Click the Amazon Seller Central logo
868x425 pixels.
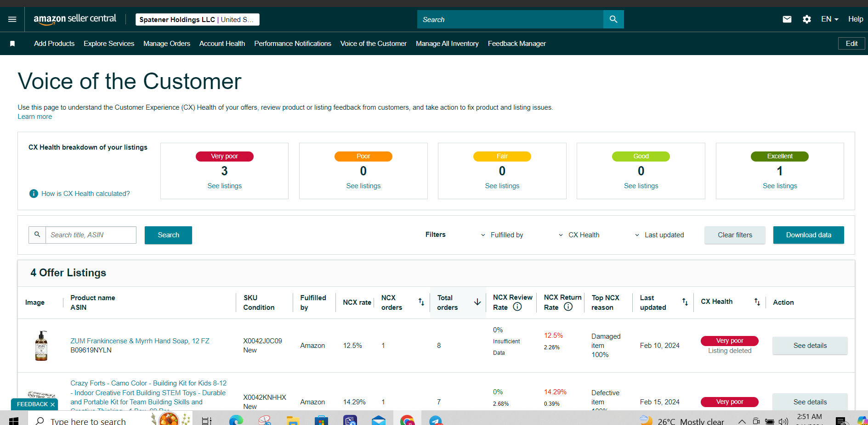pos(75,19)
